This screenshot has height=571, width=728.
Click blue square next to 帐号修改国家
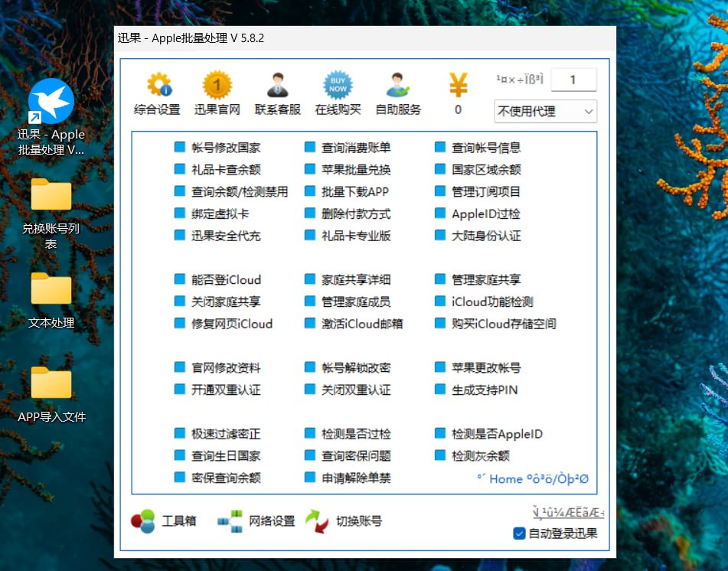(x=180, y=147)
